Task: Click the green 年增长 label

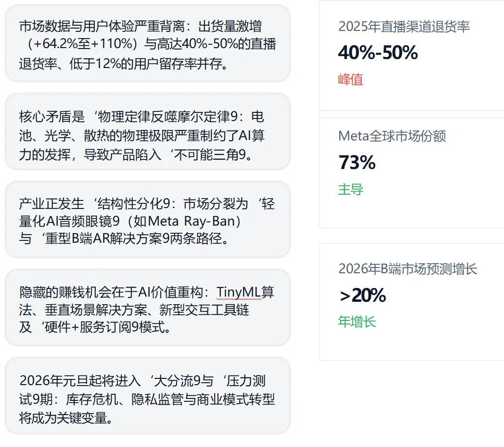Action: point(357,322)
